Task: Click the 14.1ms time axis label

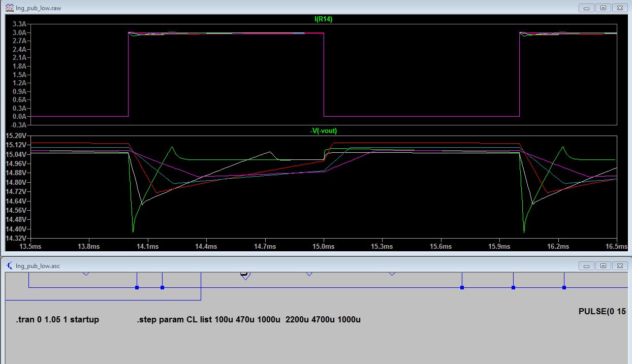Action: pyautogui.click(x=147, y=247)
